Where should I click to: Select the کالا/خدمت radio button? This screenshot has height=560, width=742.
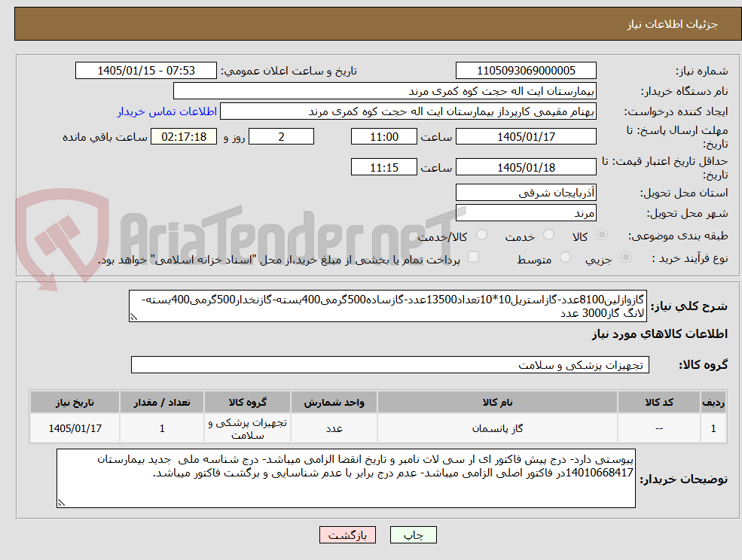(x=481, y=235)
